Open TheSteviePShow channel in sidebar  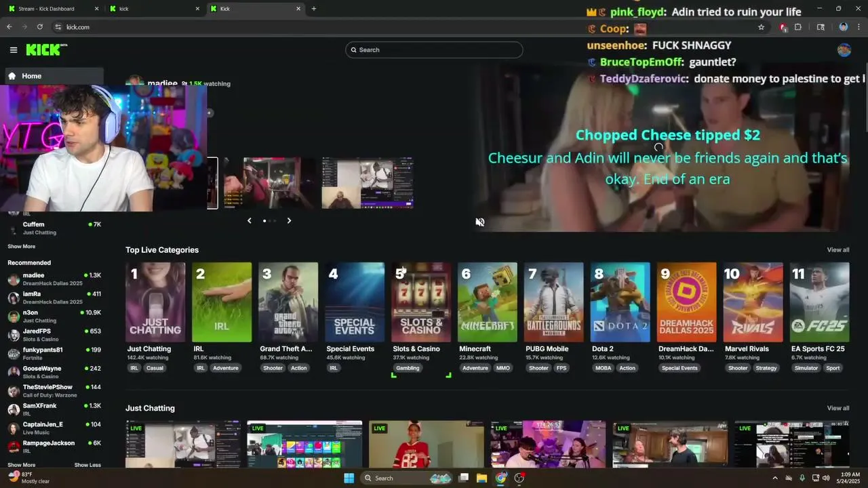(54, 391)
